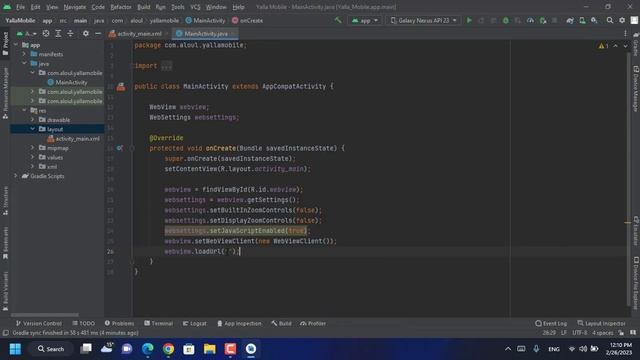Click the warning indicator in the editor corner
640x360 pixels.
(x=603, y=46)
